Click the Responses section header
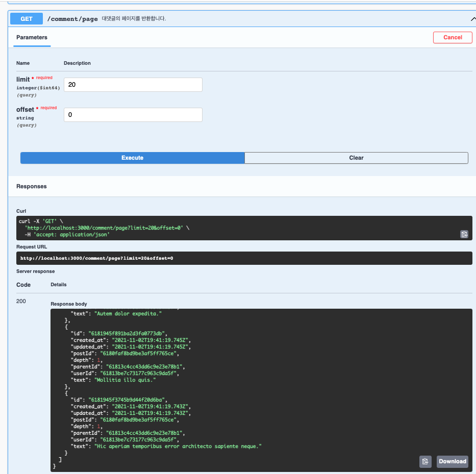476x474 pixels. pyautogui.click(x=32, y=186)
